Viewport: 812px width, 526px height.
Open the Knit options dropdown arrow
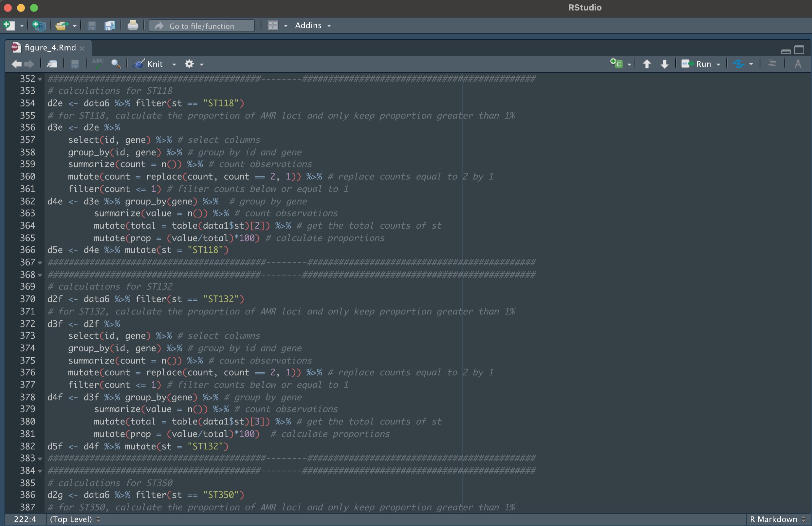174,64
